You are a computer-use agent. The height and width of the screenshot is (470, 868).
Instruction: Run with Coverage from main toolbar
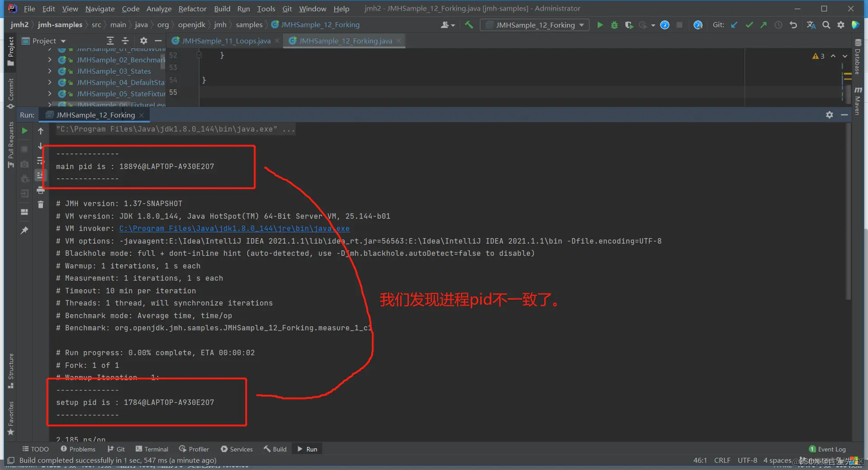(x=629, y=25)
